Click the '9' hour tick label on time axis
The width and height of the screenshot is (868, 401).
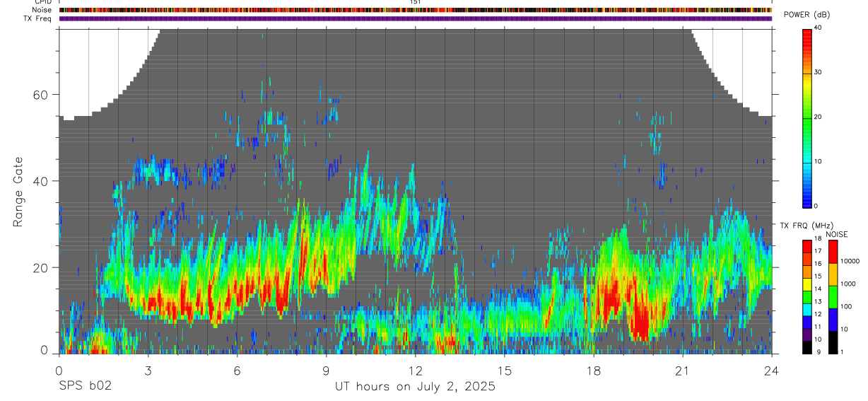327,370
